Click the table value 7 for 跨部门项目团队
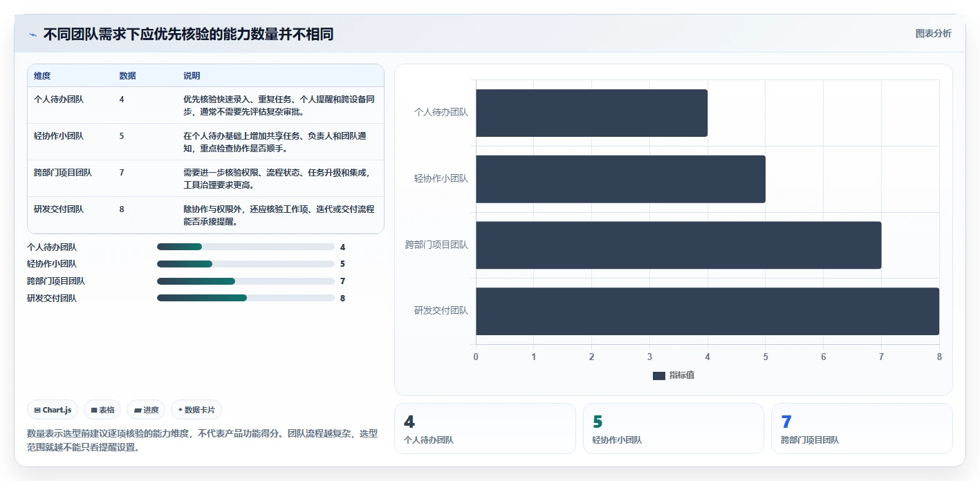Screen dimensions: 980x481 tap(122, 173)
